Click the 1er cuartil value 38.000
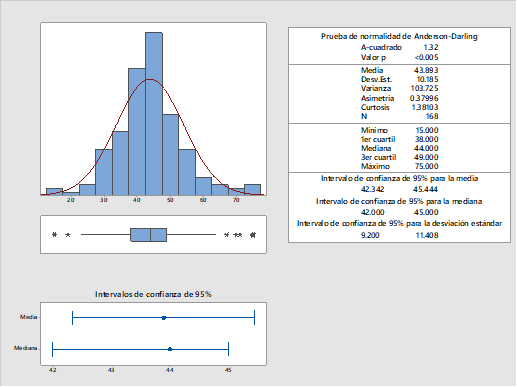 coord(427,139)
